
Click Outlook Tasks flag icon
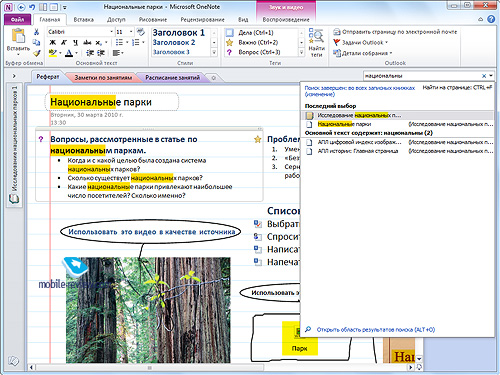337,42
